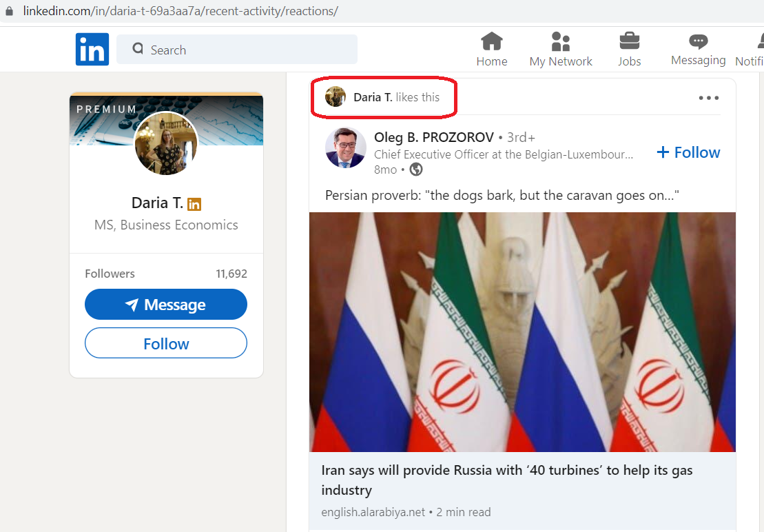
Task: Focus the Search input field
Action: [237, 49]
